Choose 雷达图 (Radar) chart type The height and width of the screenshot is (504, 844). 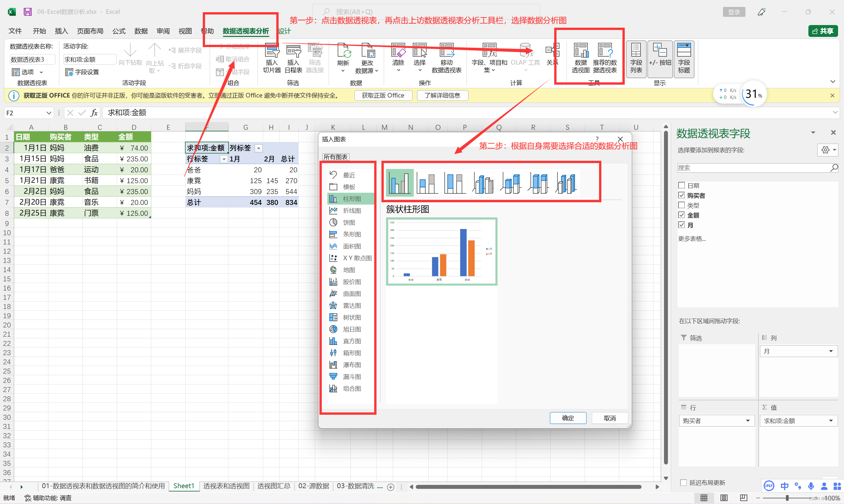pyautogui.click(x=351, y=305)
